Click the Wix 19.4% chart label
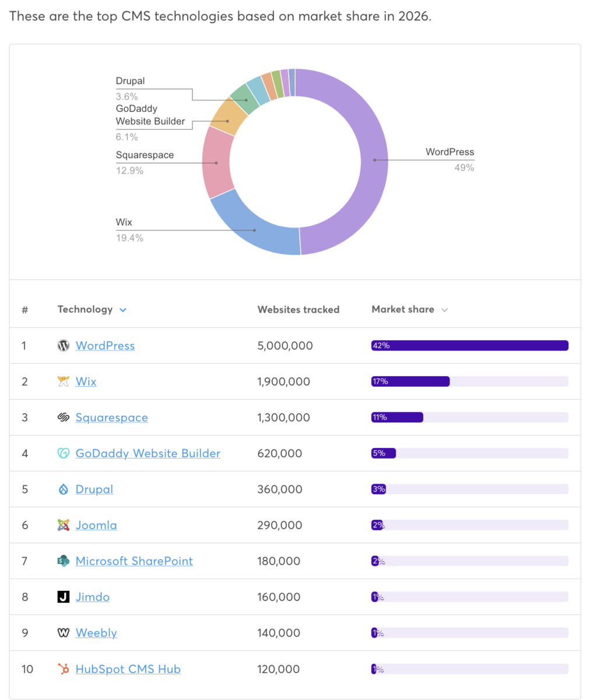The height and width of the screenshot is (700, 594). pyautogui.click(x=129, y=230)
